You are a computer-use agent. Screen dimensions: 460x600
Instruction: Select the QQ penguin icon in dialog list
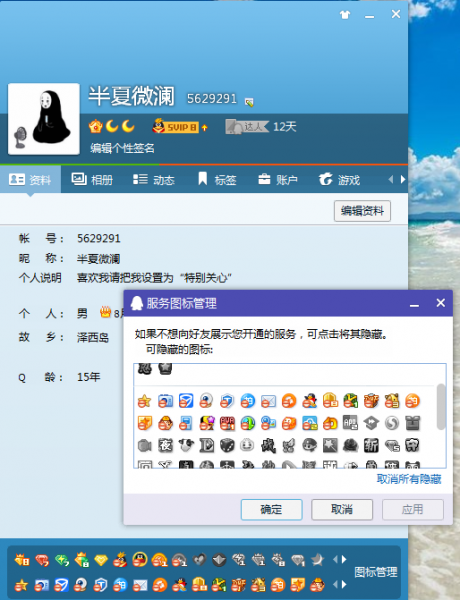click(x=310, y=401)
